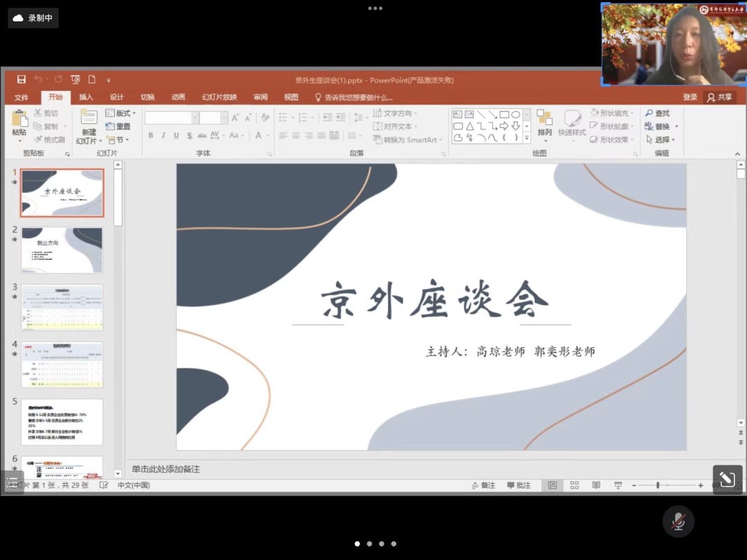This screenshot has height=560, width=747.
Task: Switch to the Slide Show (幻灯片放映) tab
Action: (219, 97)
